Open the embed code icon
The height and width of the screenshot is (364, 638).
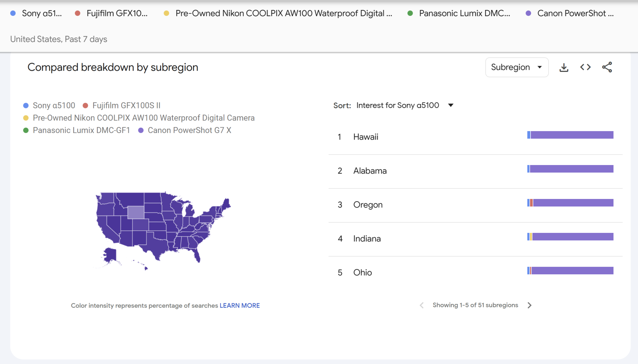coord(585,67)
